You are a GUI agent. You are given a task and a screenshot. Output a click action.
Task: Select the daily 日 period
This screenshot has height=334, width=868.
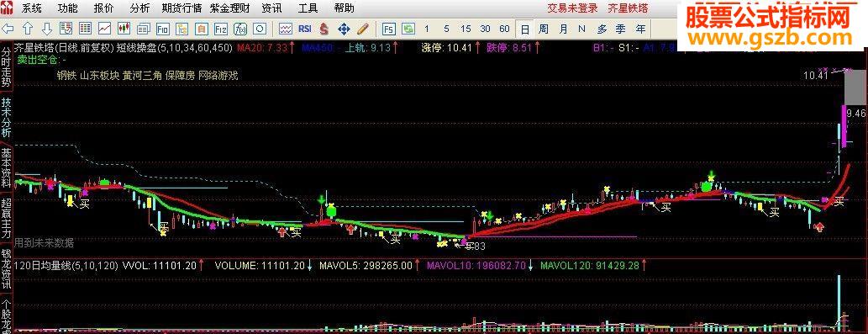(524, 29)
